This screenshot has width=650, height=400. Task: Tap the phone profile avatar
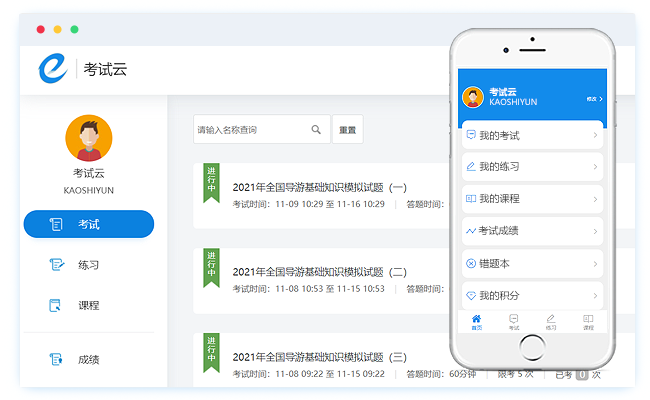coord(474,97)
